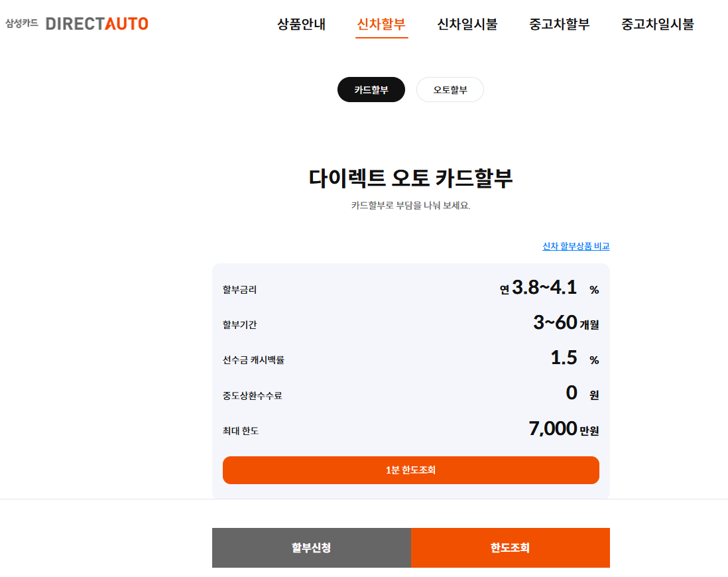Click the 7,000 만원 limit value
The image size is (728, 577).
point(564,428)
